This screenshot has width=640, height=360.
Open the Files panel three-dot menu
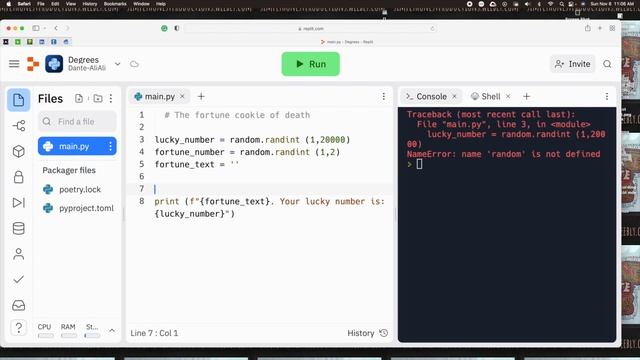(x=111, y=98)
